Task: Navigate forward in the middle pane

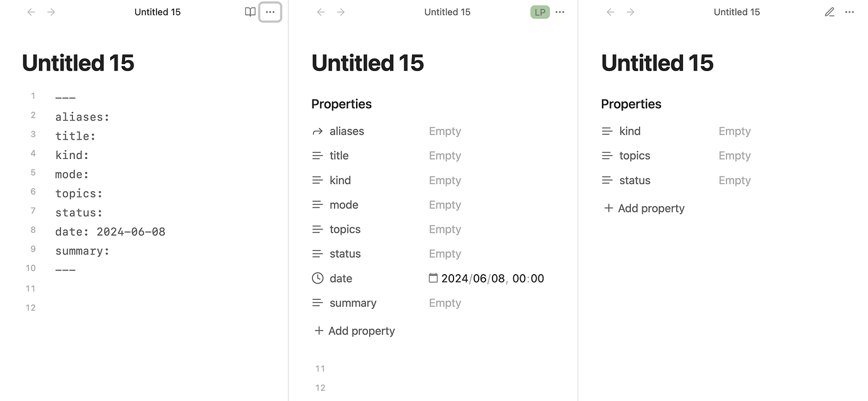Action: click(x=341, y=12)
